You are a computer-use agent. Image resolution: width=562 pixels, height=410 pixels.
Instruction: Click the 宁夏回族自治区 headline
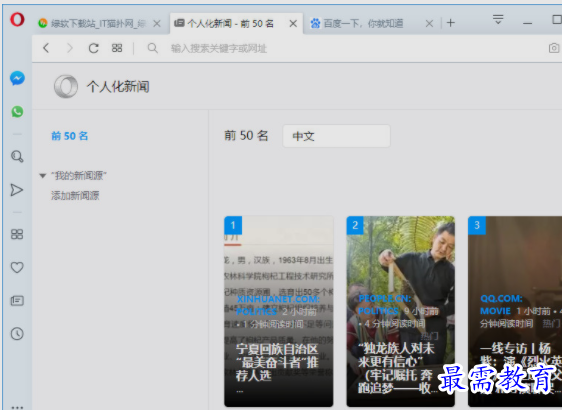(x=277, y=362)
